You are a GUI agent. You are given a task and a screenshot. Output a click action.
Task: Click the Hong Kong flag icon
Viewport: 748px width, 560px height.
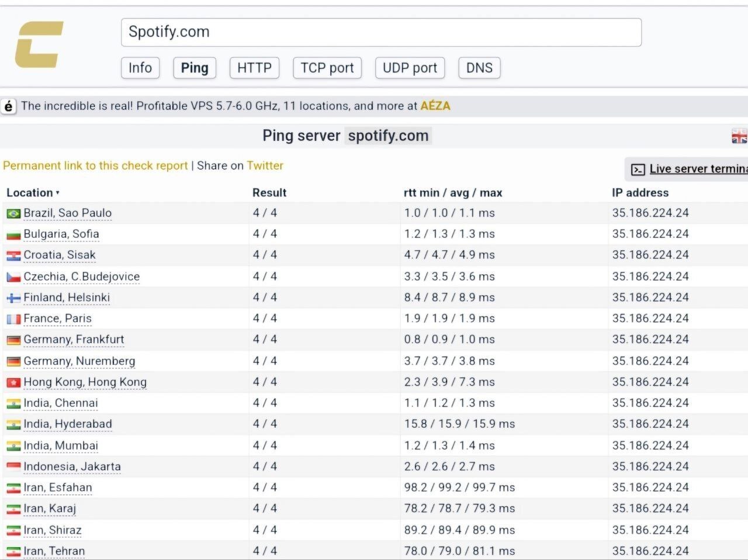click(x=13, y=383)
